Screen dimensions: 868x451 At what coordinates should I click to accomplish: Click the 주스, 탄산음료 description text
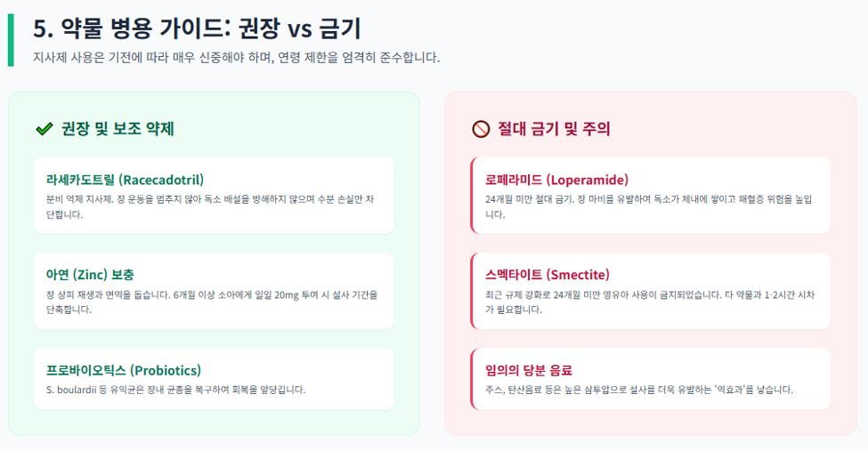pos(639,391)
